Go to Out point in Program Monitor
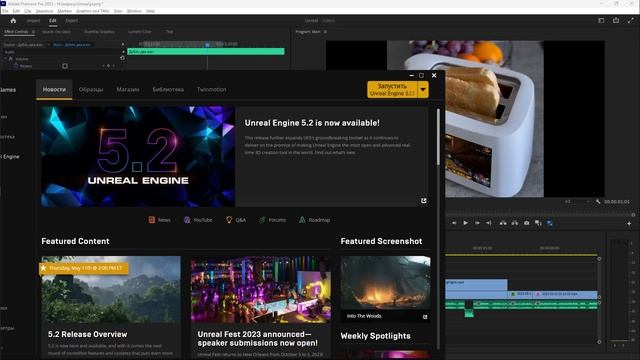Viewport: 640px width, 360px height. [489, 223]
